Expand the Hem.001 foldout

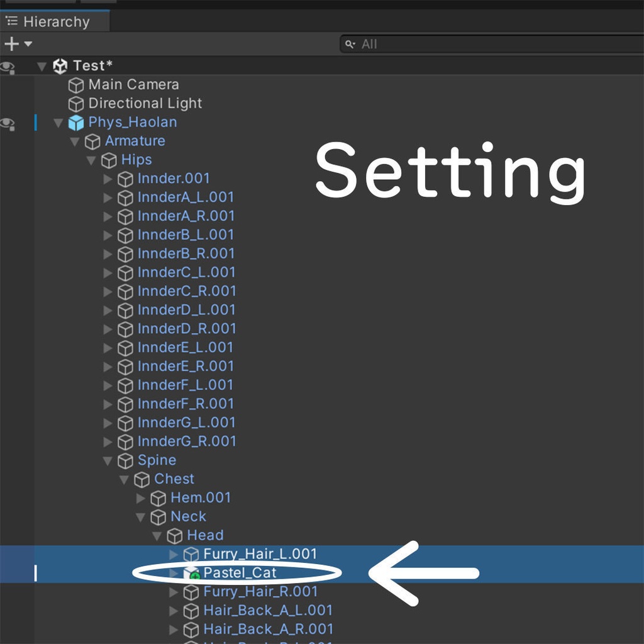140,498
